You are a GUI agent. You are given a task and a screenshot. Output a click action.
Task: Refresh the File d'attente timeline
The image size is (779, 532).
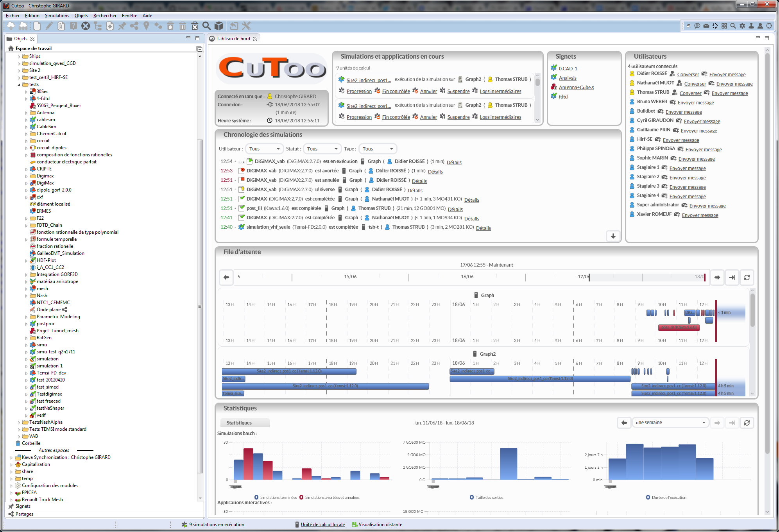coord(747,277)
